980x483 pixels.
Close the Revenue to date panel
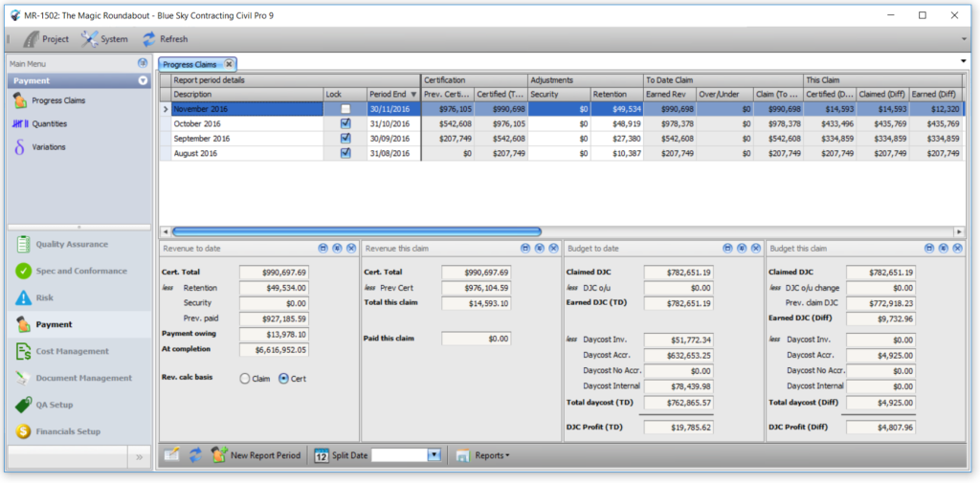pos(351,248)
